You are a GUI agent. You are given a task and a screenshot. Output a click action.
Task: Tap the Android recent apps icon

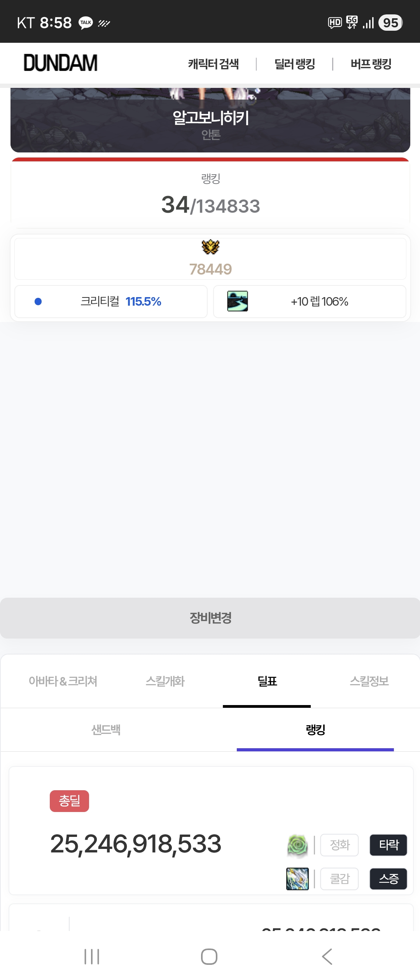tap(92, 956)
